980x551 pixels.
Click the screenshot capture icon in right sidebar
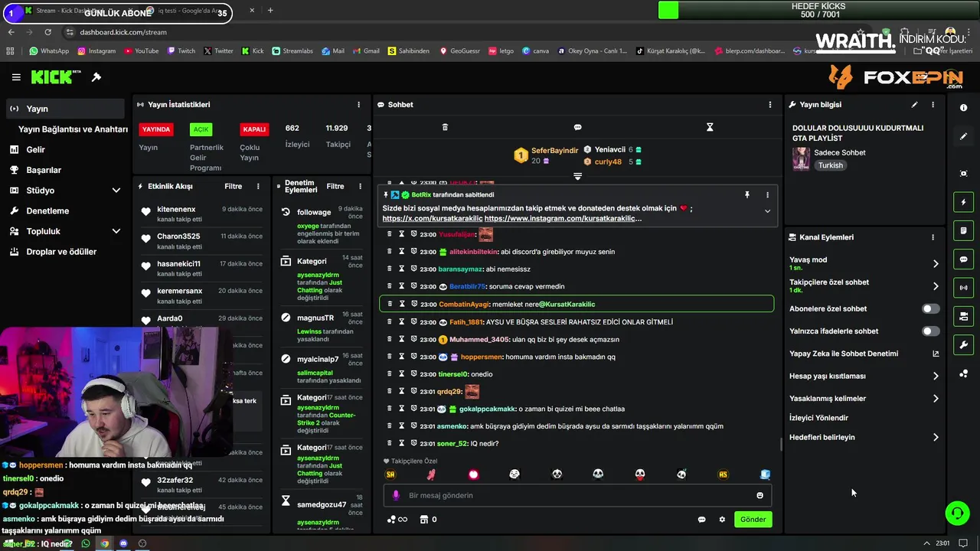tap(964, 174)
